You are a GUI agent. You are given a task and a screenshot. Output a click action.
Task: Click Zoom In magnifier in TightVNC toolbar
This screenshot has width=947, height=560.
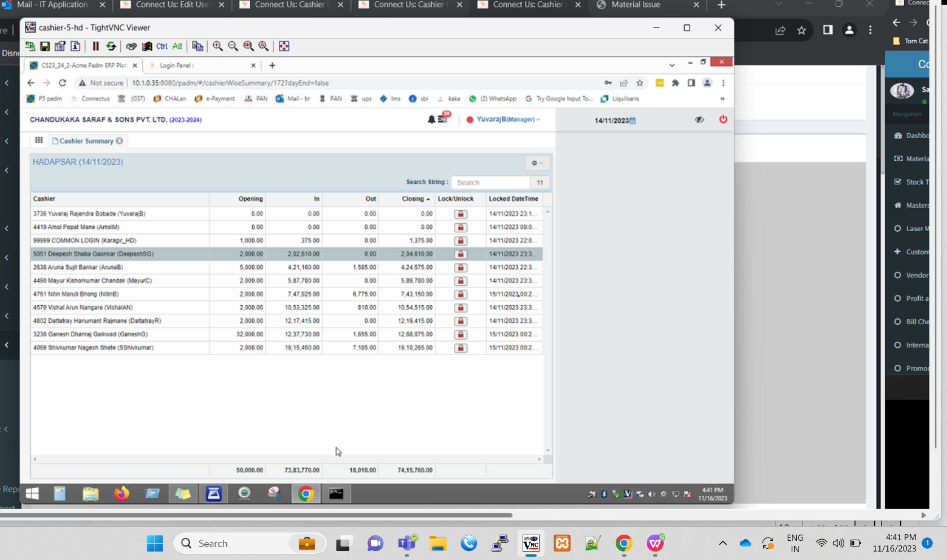click(x=217, y=46)
